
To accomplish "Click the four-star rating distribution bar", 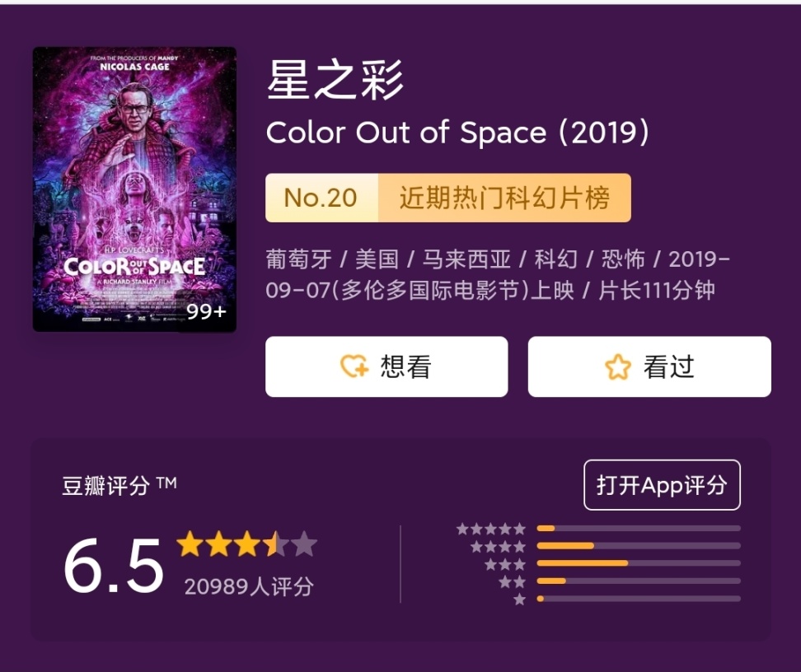I will point(638,546).
